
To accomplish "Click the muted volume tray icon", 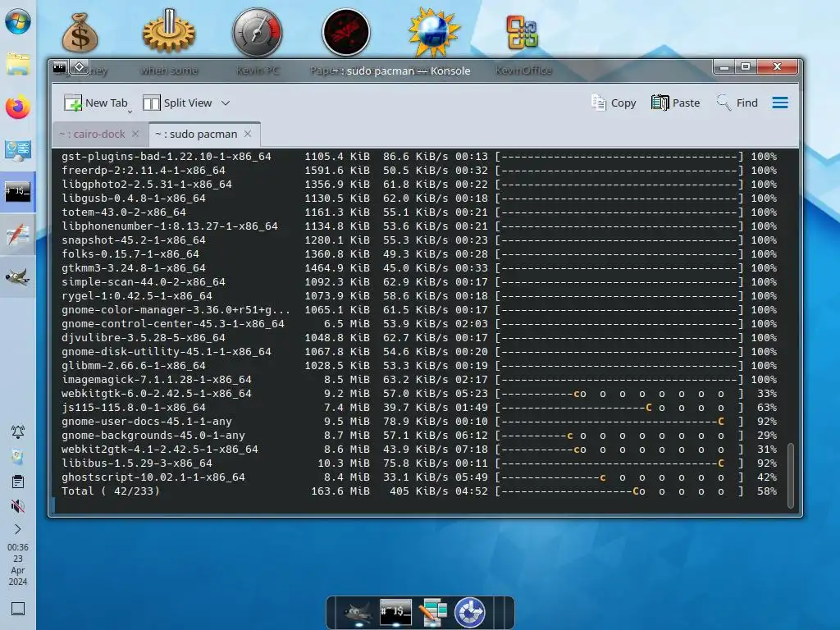I will (18, 505).
